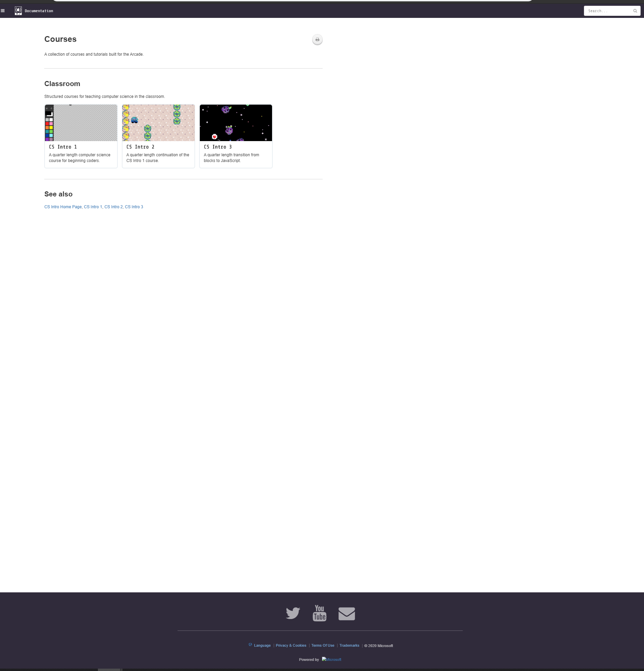Follow the CS Intro Home Page link
This screenshot has width=644, height=671.
point(63,207)
